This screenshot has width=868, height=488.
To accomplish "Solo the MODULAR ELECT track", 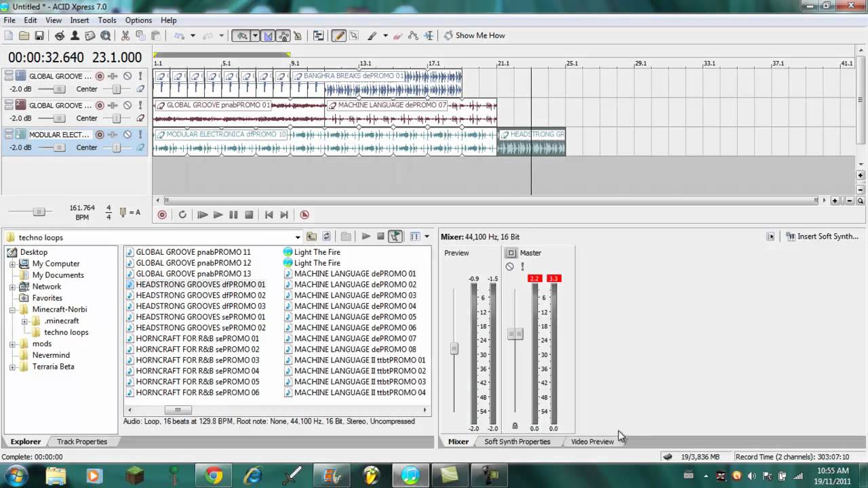I will pyautogui.click(x=140, y=134).
